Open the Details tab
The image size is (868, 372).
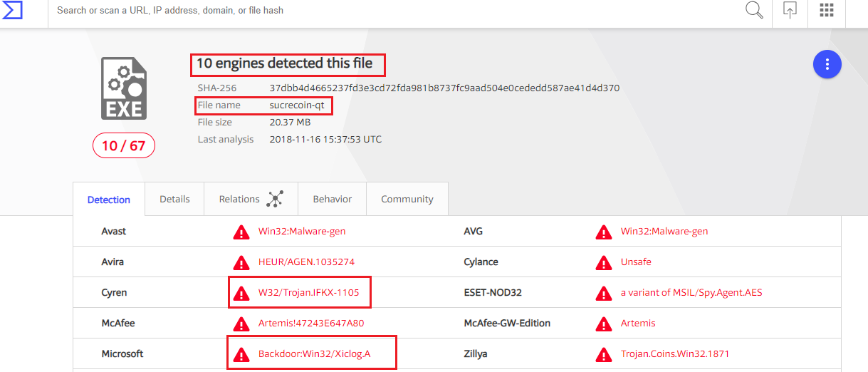174,200
